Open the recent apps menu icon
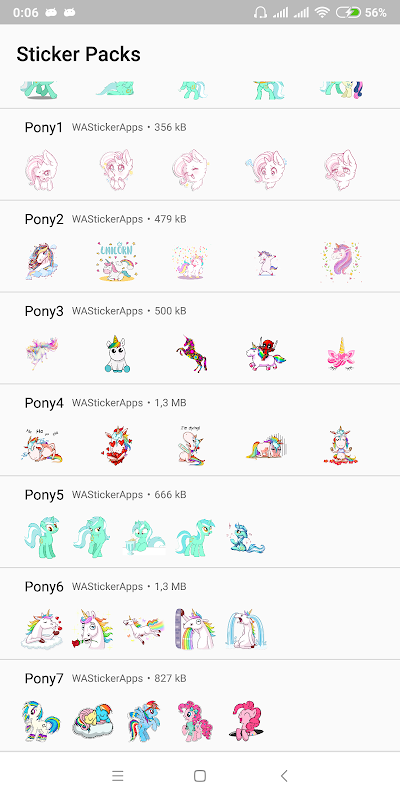This screenshot has height=800, width=400. click(x=117, y=776)
